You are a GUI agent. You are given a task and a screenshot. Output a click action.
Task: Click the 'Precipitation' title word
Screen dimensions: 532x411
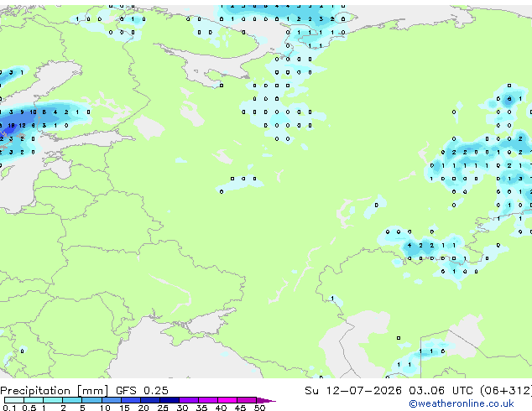pyautogui.click(x=35, y=391)
